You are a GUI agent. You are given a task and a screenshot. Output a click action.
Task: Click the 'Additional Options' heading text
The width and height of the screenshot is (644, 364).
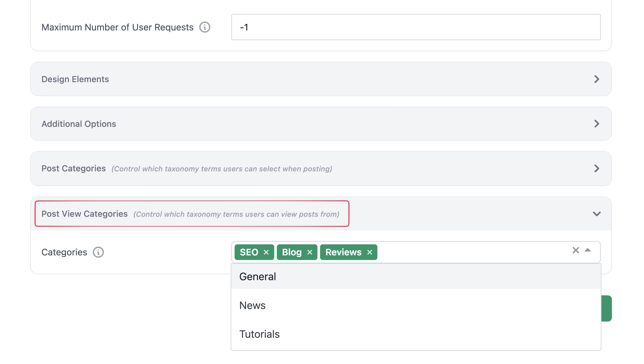79,124
